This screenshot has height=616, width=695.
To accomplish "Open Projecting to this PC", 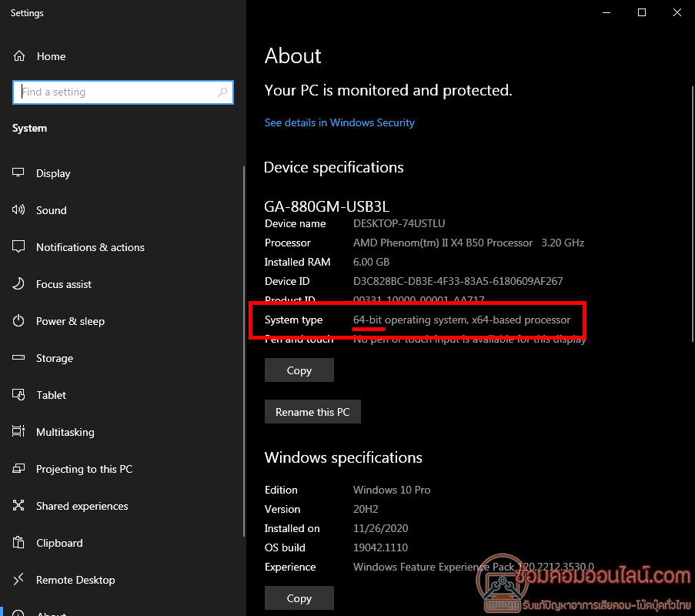I will pyautogui.click(x=84, y=469).
